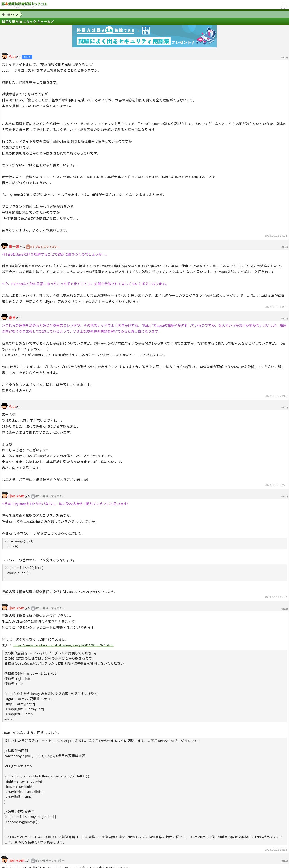This screenshot has width=289, height=868.
Task: Click the security glossary banner advertisement
Action: (144, 36)
